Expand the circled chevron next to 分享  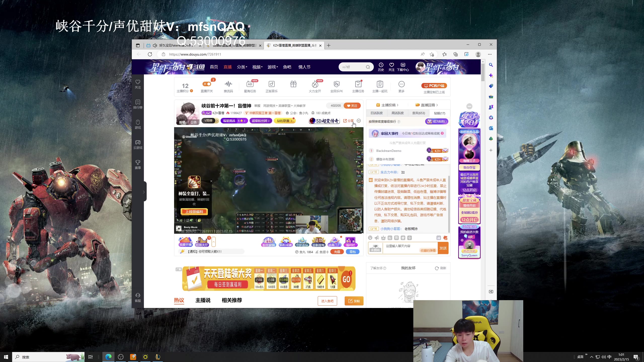pos(359,121)
